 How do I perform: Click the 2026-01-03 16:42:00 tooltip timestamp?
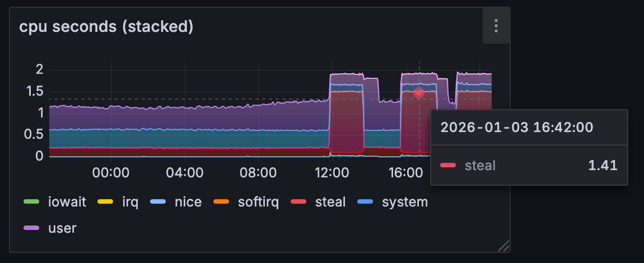point(516,127)
